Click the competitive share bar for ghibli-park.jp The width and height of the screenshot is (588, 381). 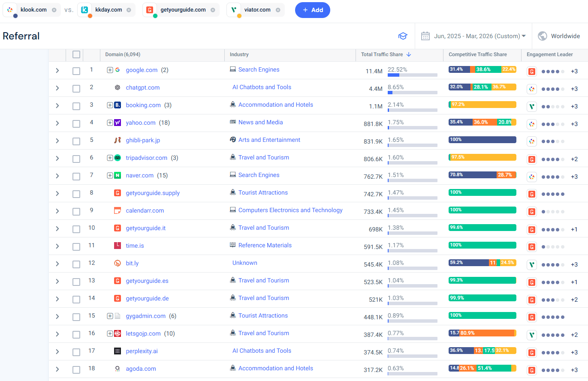click(x=482, y=140)
